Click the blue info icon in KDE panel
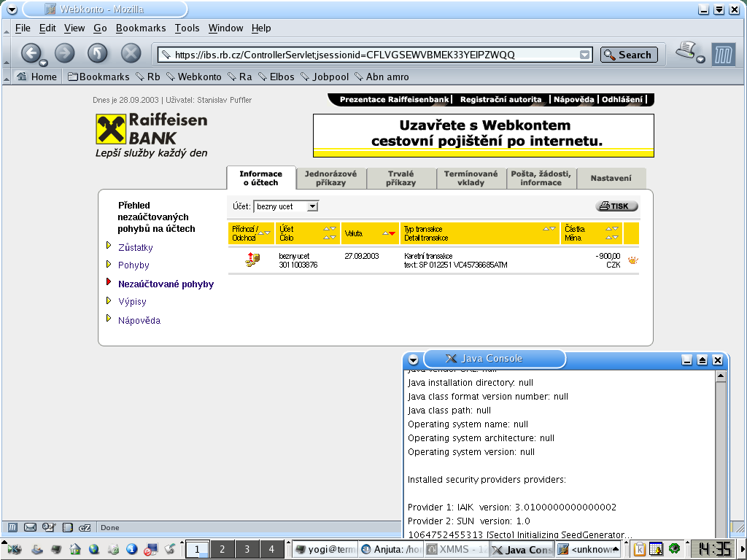The image size is (747, 560). [132, 549]
